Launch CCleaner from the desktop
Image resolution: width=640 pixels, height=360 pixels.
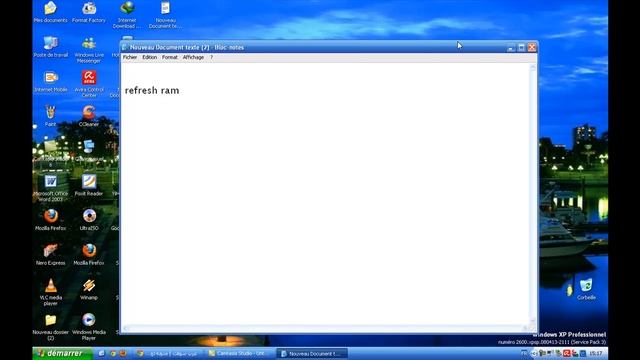[89, 116]
